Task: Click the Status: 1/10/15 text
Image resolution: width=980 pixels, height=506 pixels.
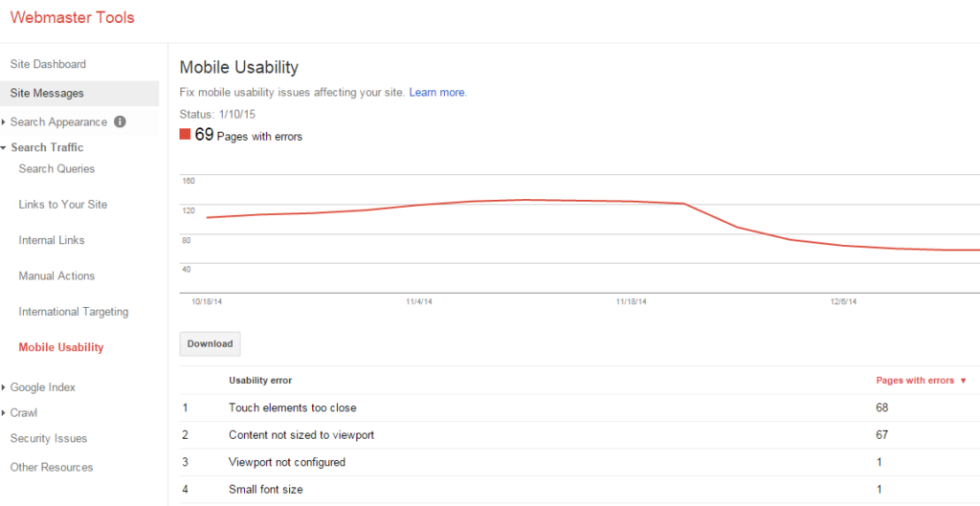Action: click(x=217, y=115)
